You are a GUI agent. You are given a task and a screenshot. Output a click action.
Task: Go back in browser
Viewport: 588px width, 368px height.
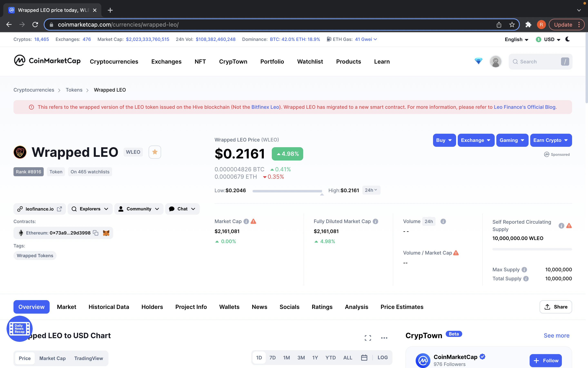point(9,25)
